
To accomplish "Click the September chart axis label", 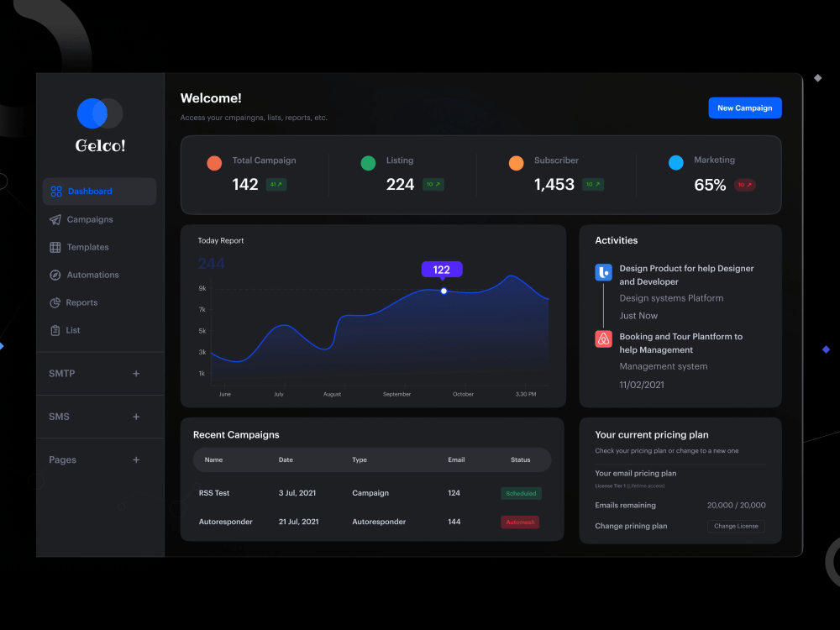I will pyautogui.click(x=396, y=394).
